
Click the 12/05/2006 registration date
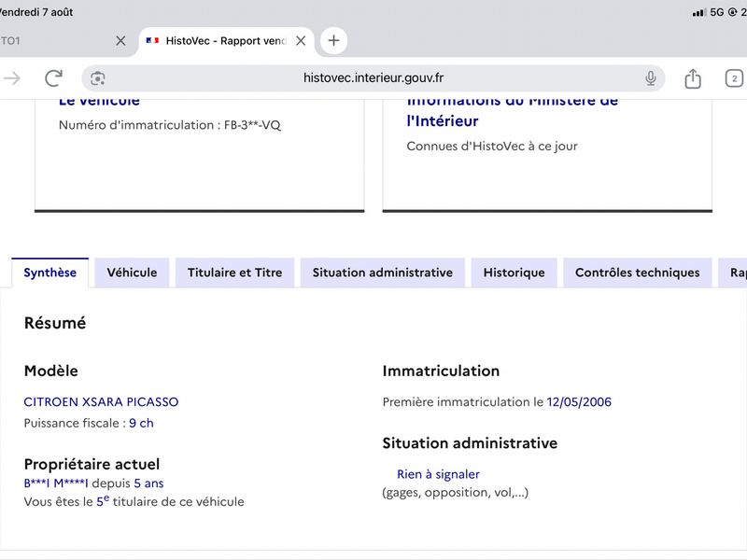click(579, 402)
